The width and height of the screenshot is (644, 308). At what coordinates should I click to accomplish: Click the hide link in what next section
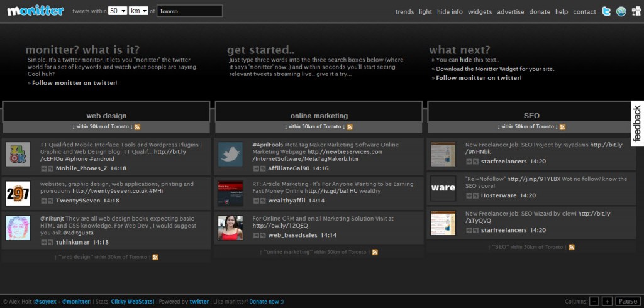pos(466,60)
